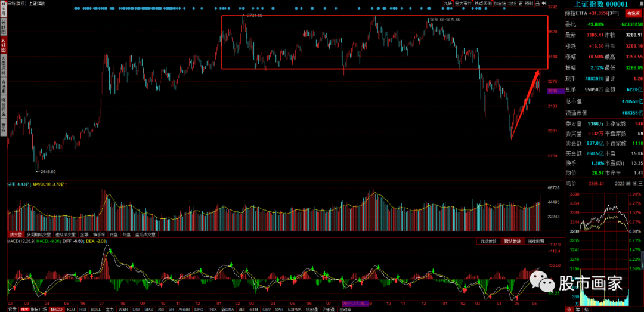Select the 新DMA indicator
Screen dimensions: 644x312
tap(227, 309)
